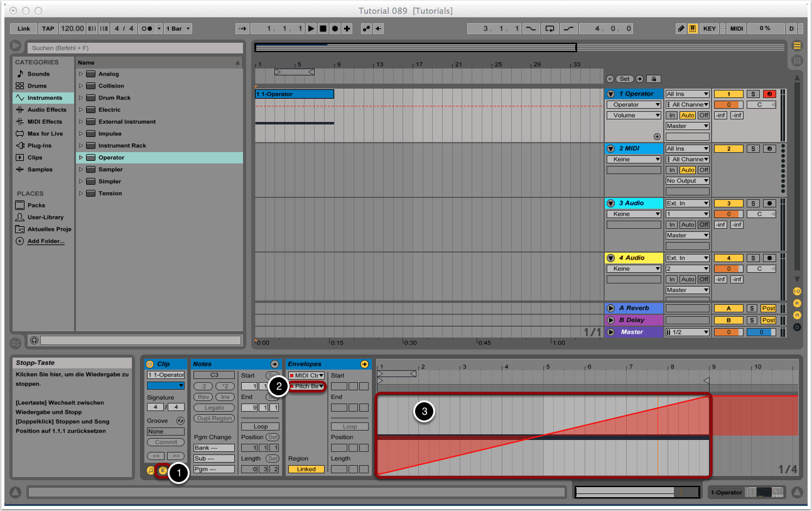Show the clip Envelopes box icon
Image resolution: width=812 pixels, height=511 pixels.
click(x=163, y=470)
